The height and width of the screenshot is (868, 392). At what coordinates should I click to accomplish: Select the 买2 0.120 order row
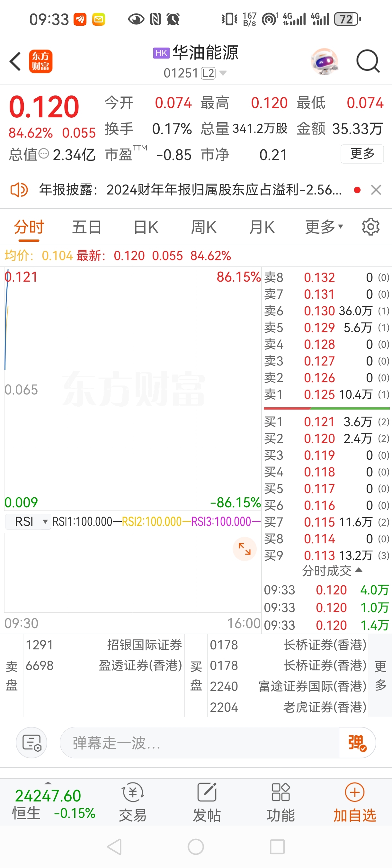coord(327,439)
